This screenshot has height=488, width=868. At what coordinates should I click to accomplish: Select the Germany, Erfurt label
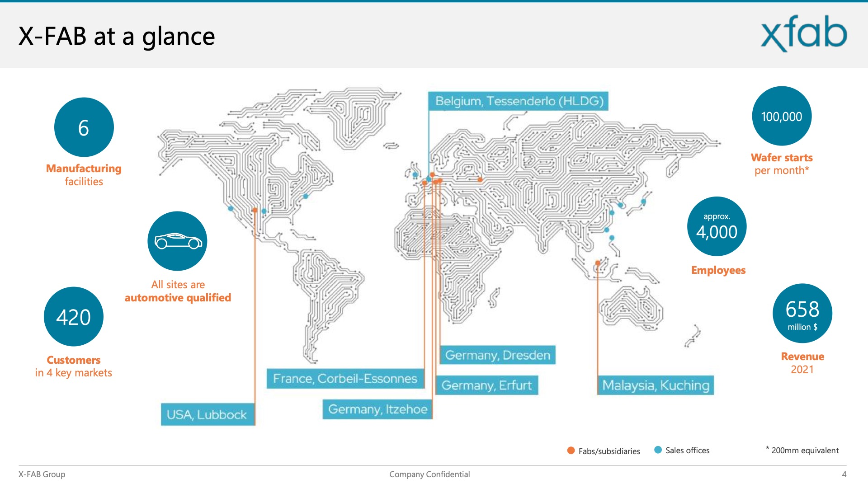(x=486, y=385)
